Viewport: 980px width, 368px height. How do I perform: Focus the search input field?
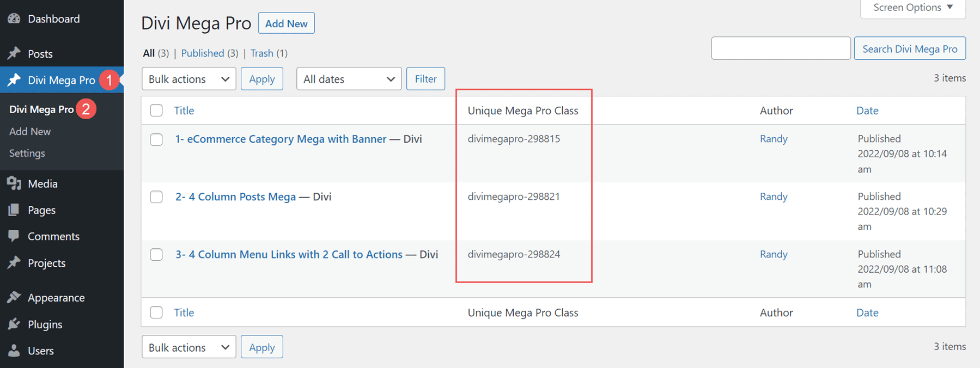(781, 48)
